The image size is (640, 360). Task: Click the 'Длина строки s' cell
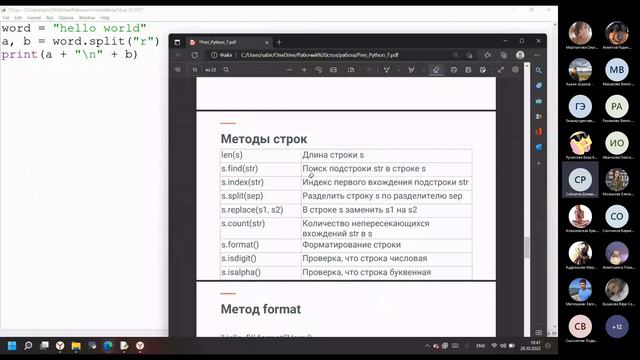pos(387,155)
